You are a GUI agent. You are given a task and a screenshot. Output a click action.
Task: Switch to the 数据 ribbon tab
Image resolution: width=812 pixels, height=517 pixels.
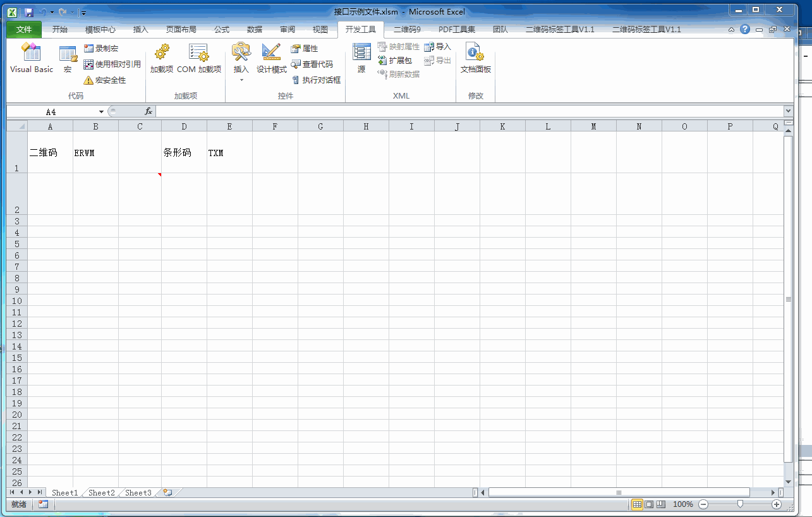click(x=255, y=29)
